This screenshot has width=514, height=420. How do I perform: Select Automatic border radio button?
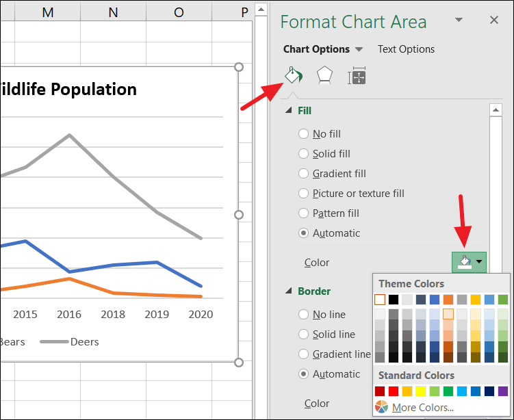click(304, 373)
